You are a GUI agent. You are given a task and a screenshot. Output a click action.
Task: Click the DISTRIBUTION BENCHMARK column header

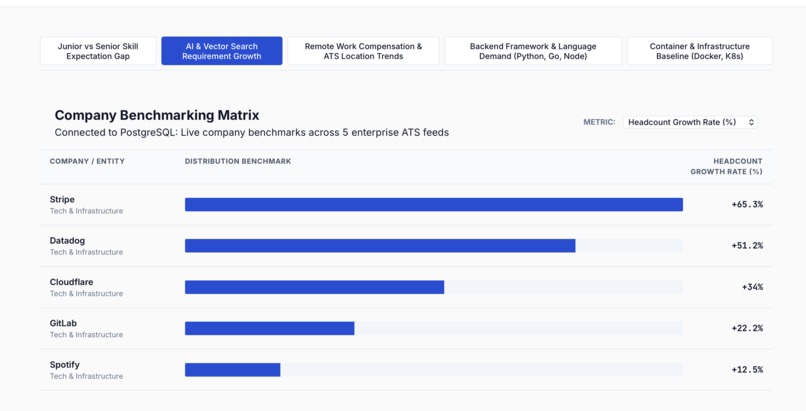pyautogui.click(x=238, y=161)
